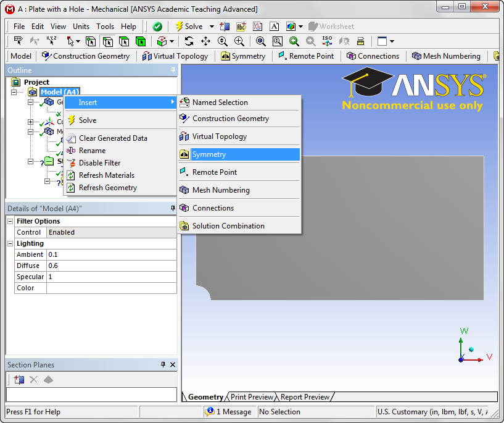Click the green Previous View icon
Viewport: 504px width, 423px height.
[294, 41]
